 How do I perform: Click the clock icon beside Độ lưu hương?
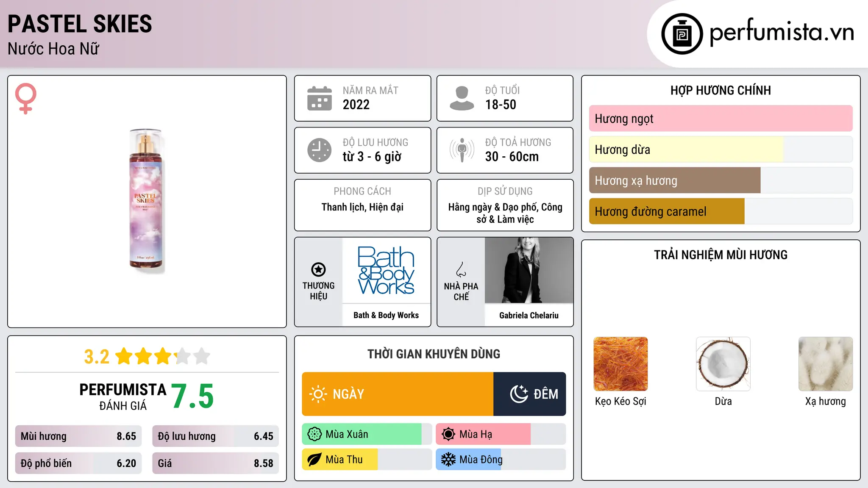[x=320, y=150]
